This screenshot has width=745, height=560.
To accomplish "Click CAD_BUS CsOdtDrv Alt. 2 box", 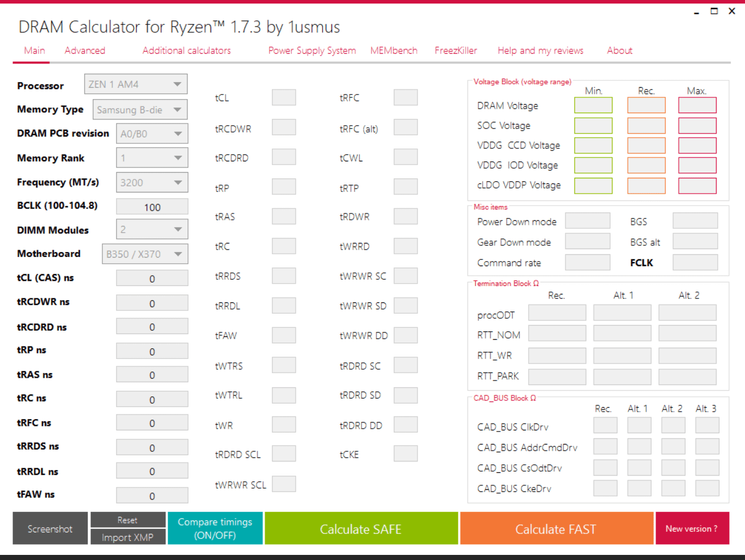I will pyautogui.click(x=673, y=467).
